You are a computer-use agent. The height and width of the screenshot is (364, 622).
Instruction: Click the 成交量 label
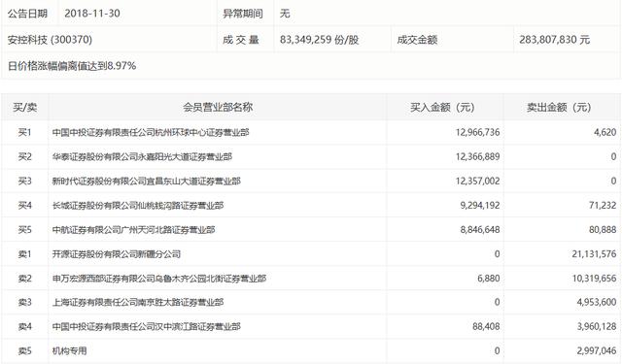[x=241, y=40]
